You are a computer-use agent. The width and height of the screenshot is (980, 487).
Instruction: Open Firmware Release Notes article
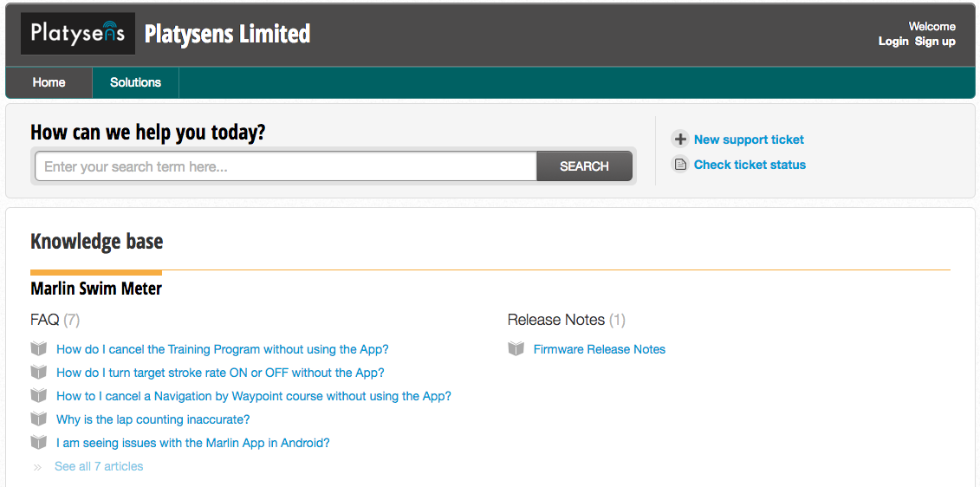[x=600, y=349]
